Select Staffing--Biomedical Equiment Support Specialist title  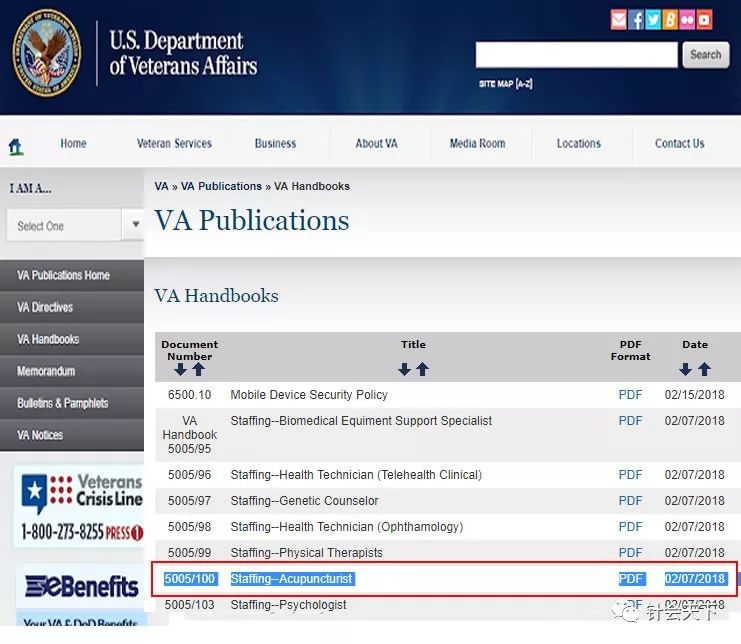361,421
